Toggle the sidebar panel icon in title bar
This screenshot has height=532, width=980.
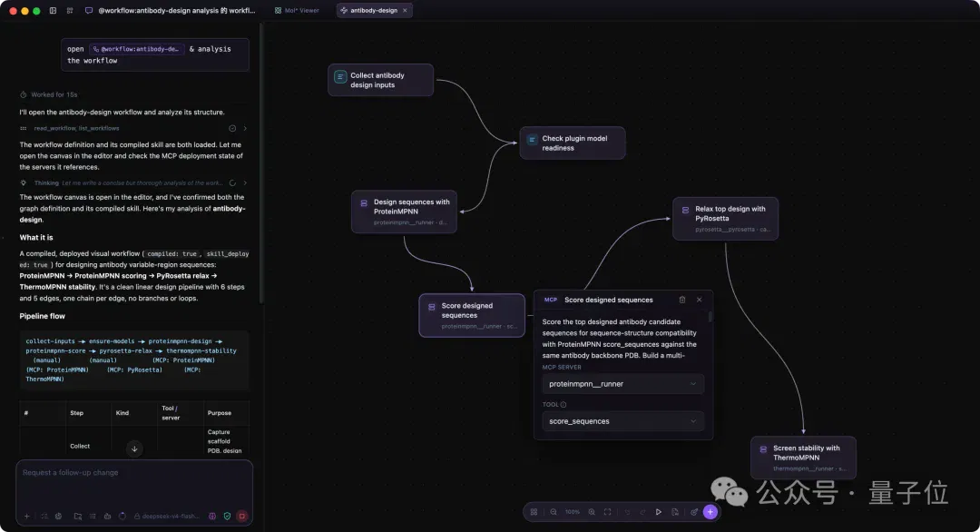54,11
